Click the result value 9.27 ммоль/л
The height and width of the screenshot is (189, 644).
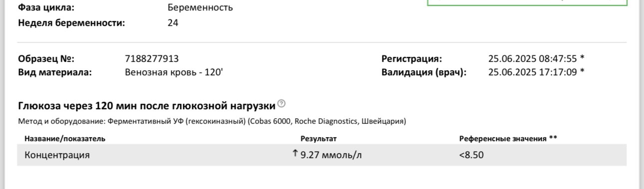pyautogui.click(x=331, y=155)
